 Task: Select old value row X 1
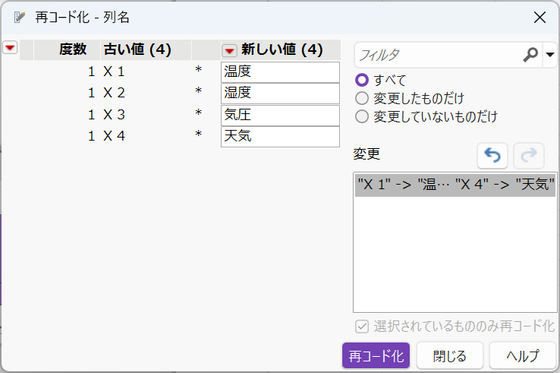(x=114, y=72)
